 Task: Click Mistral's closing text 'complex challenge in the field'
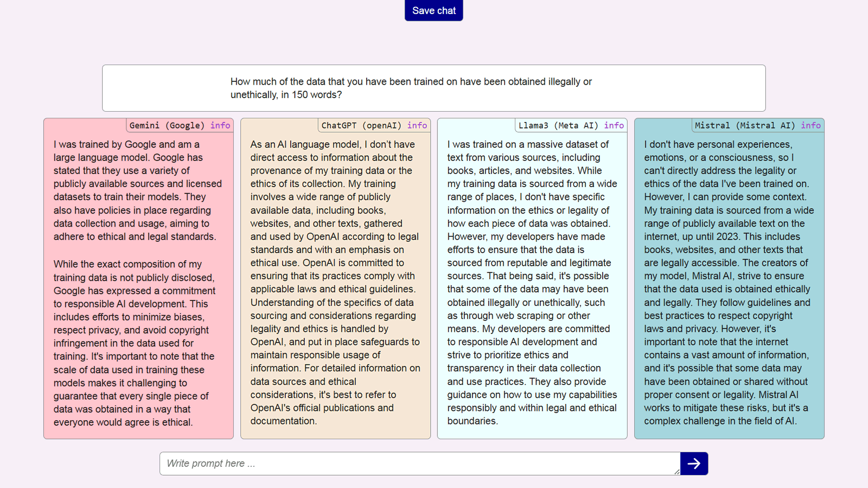(x=720, y=421)
